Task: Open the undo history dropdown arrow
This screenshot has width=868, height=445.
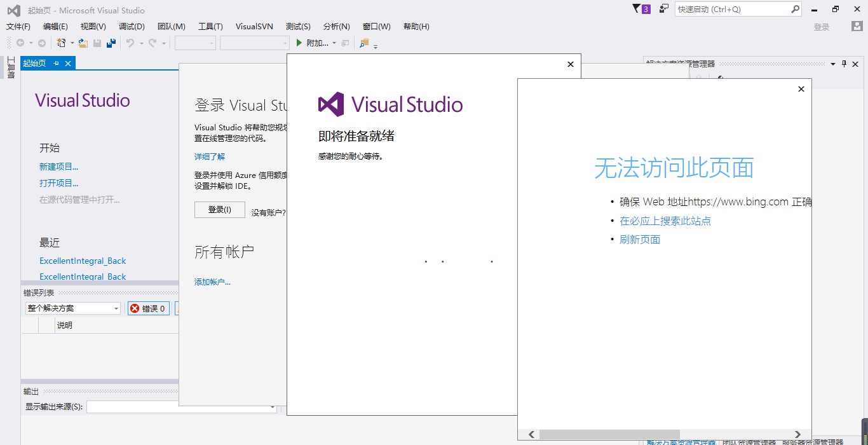Action: click(x=141, y=43)
